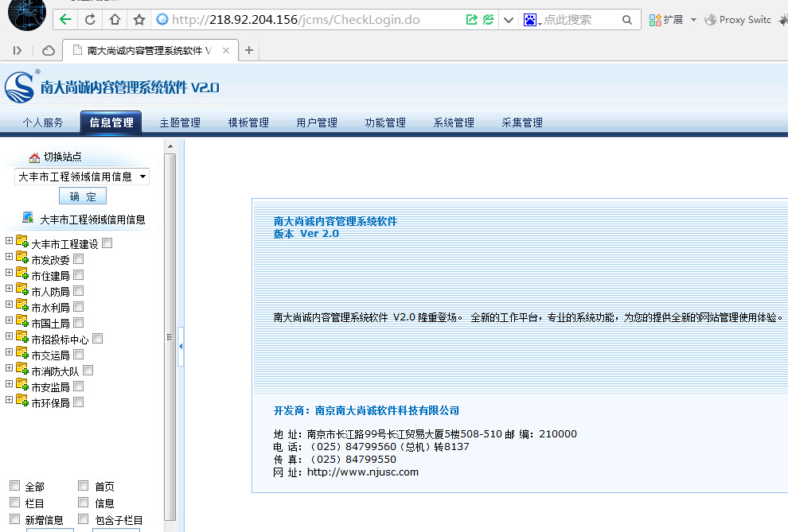Open the 用户管理 tab

tap(317, 123)
